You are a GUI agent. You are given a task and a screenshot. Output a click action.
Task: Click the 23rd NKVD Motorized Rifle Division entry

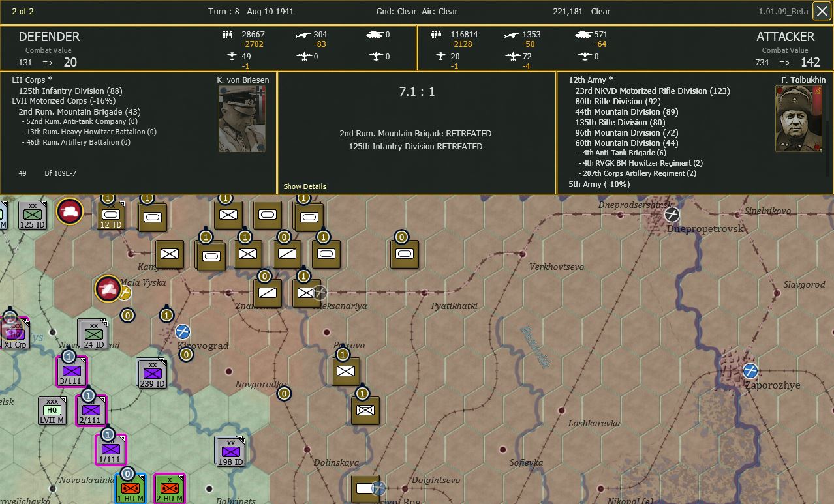(x=653, y=91)
